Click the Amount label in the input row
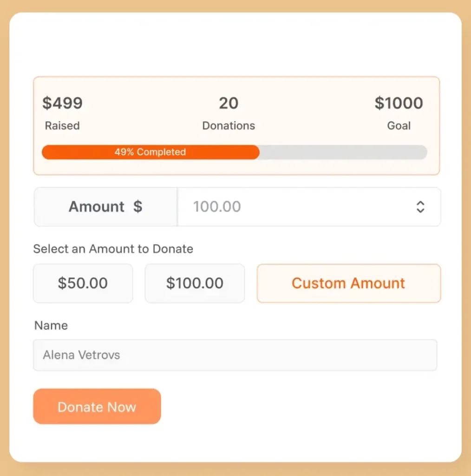This screenshot has width=471, height=476. (96, 207)
